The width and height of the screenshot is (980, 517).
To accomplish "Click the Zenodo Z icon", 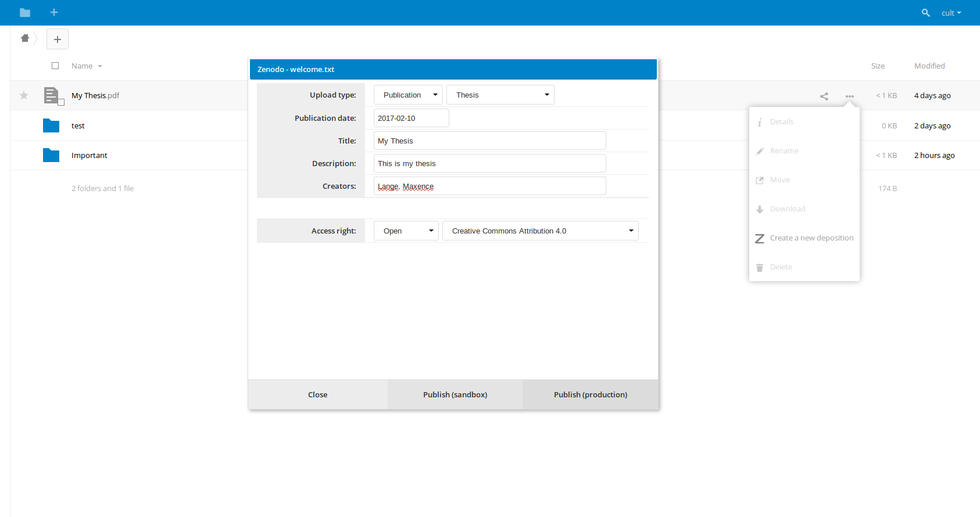I will 760,238.
